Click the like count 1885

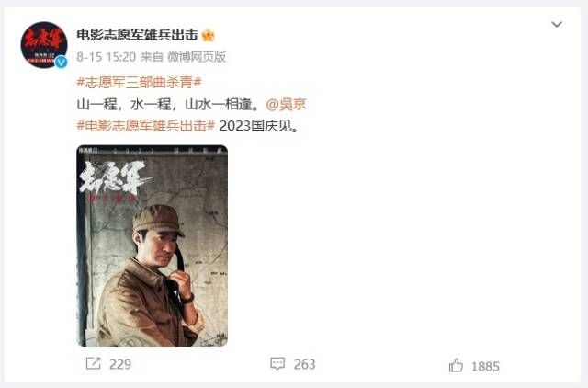485,366
